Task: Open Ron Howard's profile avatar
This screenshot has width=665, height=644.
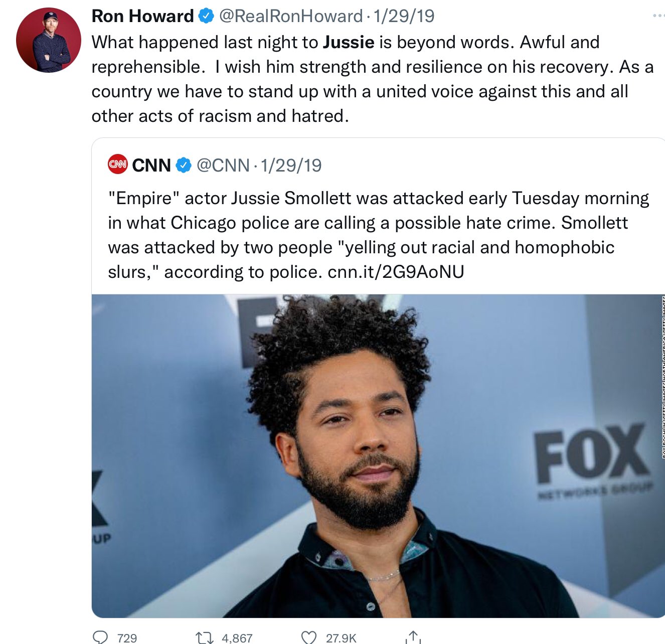Action: [49, 40]
